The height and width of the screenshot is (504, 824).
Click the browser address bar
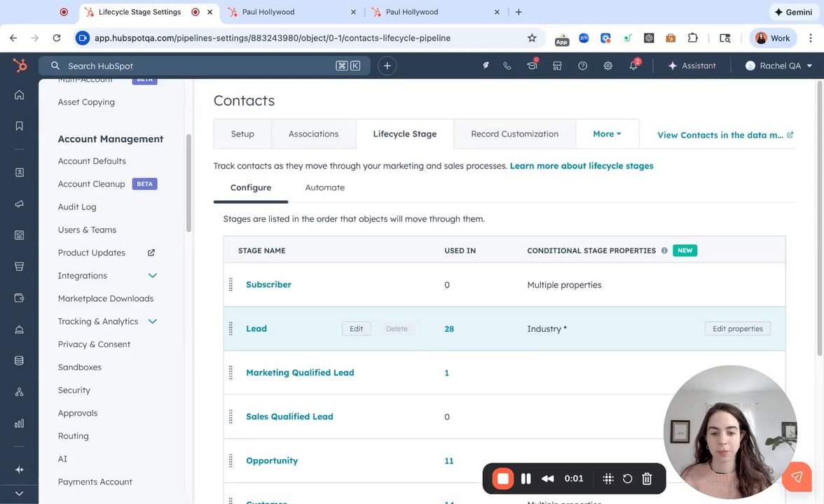coord(308,38)
